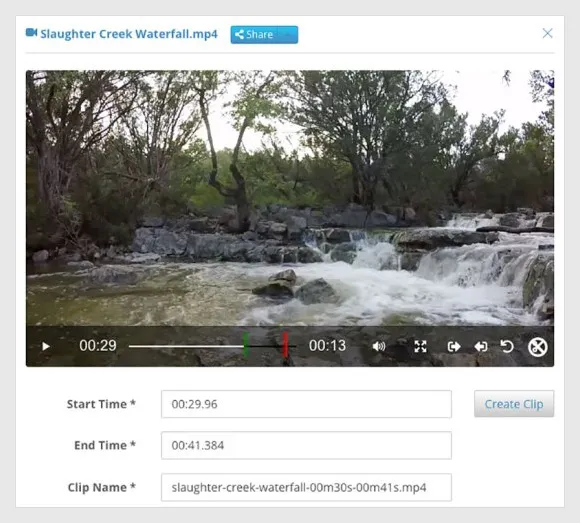This screenshot has height=523, width=580.
Task: Click the green start marker on timeline
Action: 245,344
